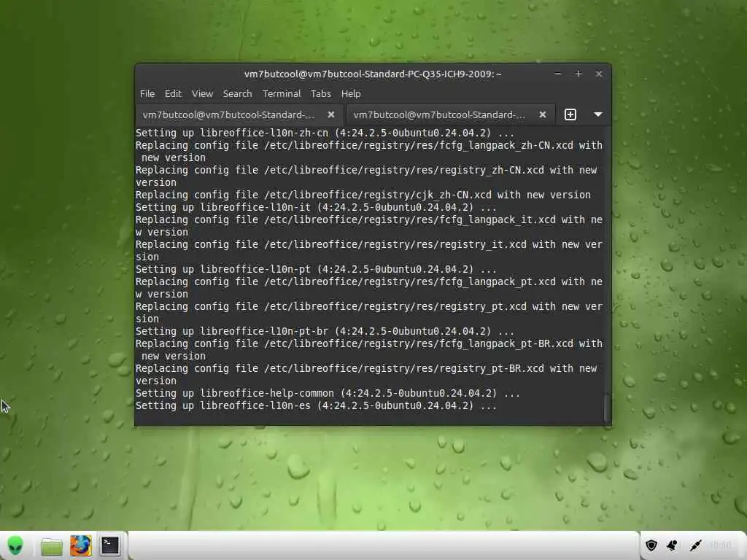Open the alien start menu icon
The width and height of the screenshot is (747, 560).
point(15,545)
